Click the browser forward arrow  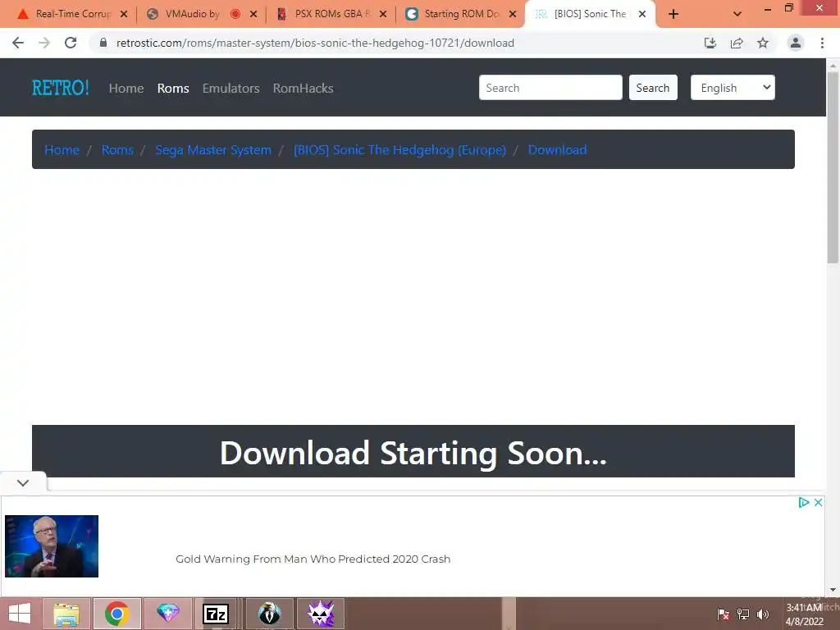[44, 43]
